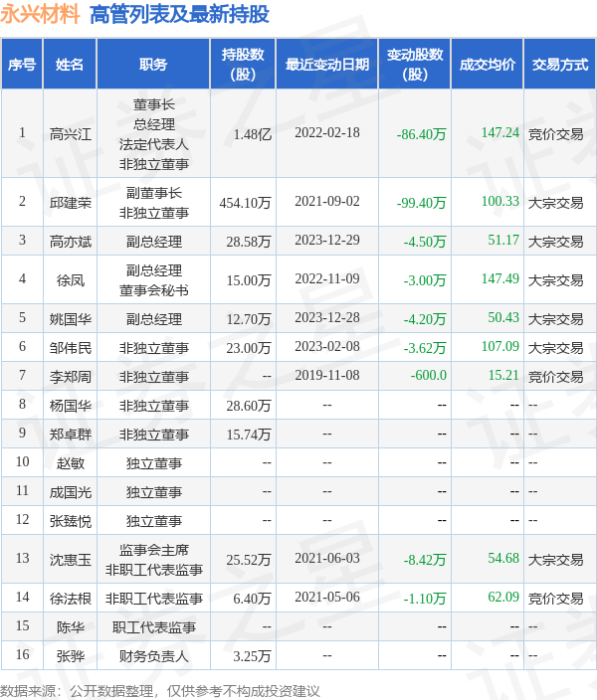Select the name 杨国华
Viewport: 597px width, 700px height.
(x=71, y=406)
